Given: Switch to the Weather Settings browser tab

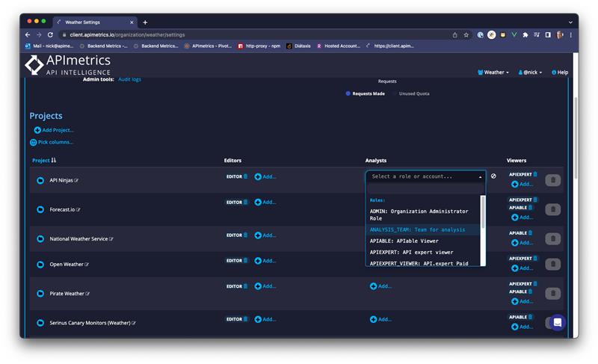Looking at the screenshot, I should pyautogui.click(x=95, y=22).
